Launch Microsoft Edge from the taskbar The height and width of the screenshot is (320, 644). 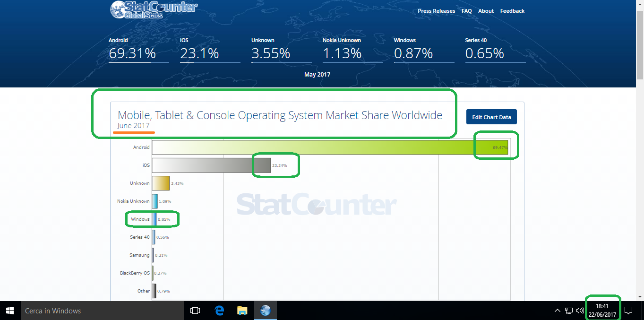[219, 311]
